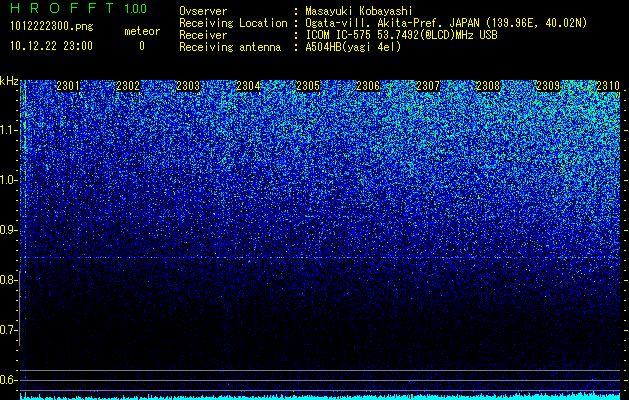
Task: Select the file name 1012222300.png
Action: click(x=52, y=26)
